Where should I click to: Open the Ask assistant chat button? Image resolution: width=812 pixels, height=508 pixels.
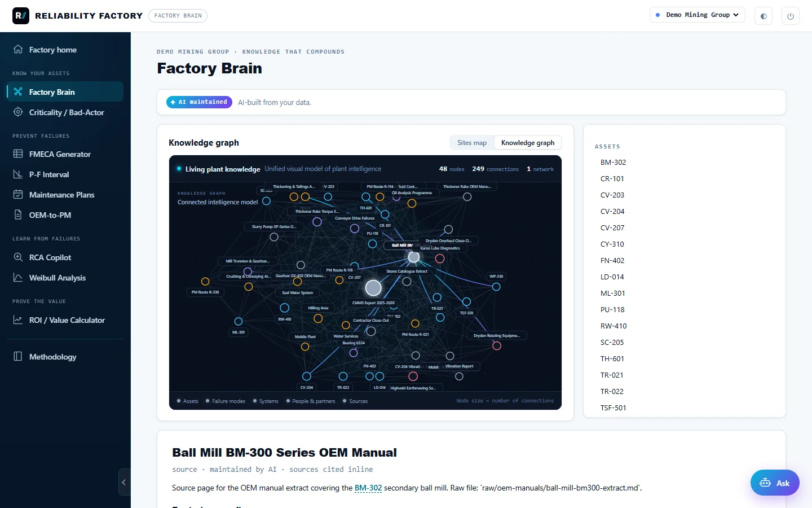click(x=775, y=483)
